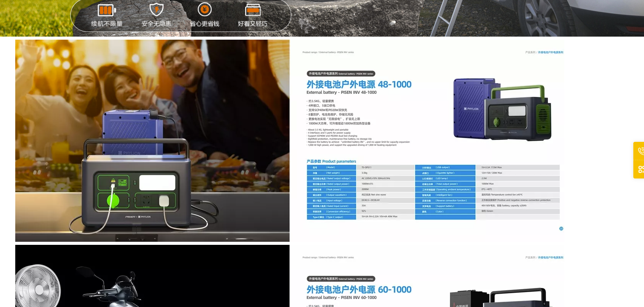The image size is (644, 307).
Task: Open the QR code icon in yellow sidebar
Action: (641, 169)
